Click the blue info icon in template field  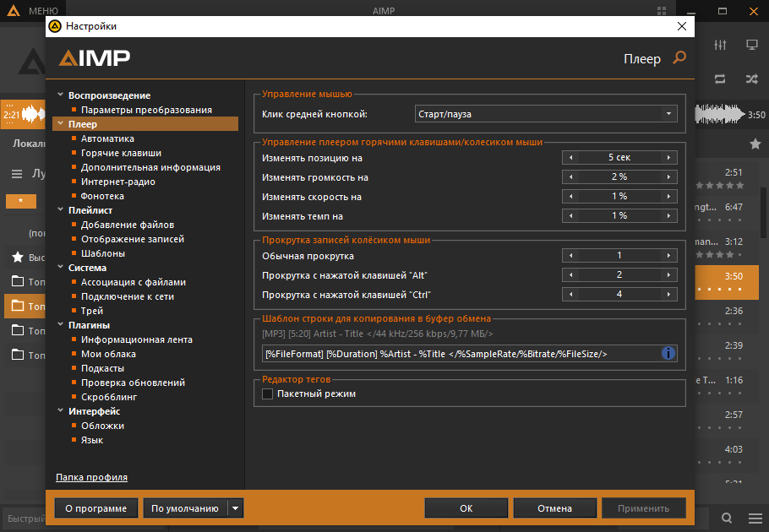[x=668, y=353]
